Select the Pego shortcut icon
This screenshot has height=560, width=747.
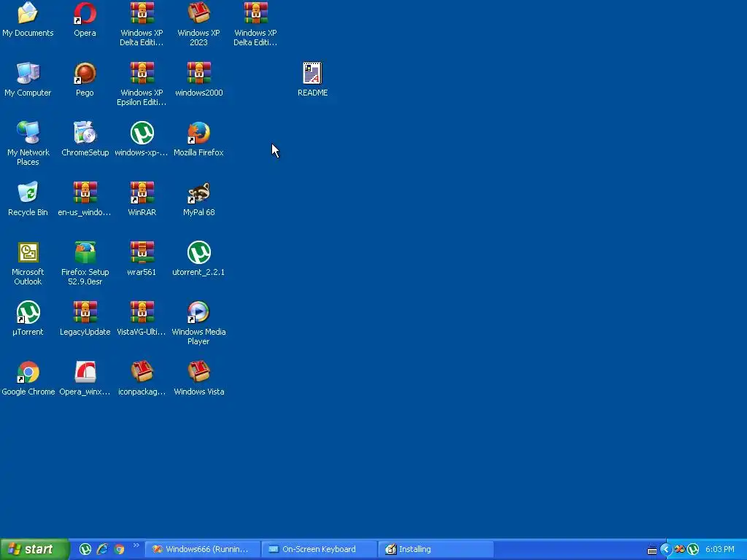tap(85, 79)
